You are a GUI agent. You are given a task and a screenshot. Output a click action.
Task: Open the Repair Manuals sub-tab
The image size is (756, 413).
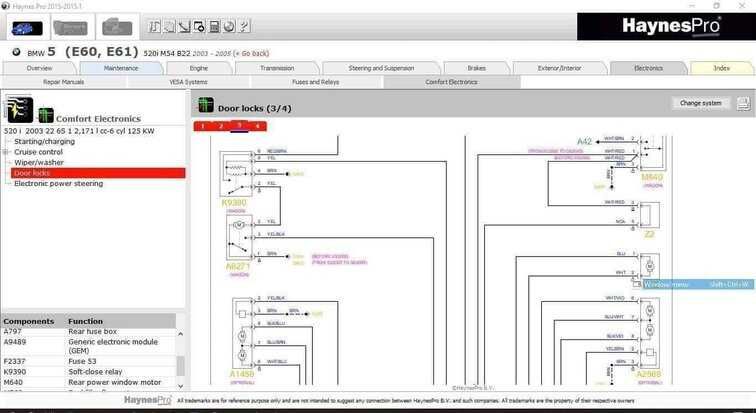point(64,82)
